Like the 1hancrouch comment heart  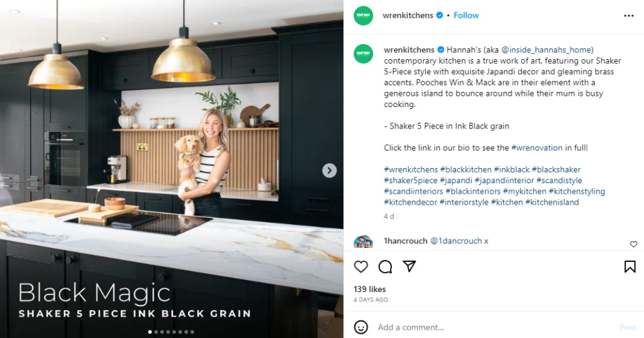(633, 244)
